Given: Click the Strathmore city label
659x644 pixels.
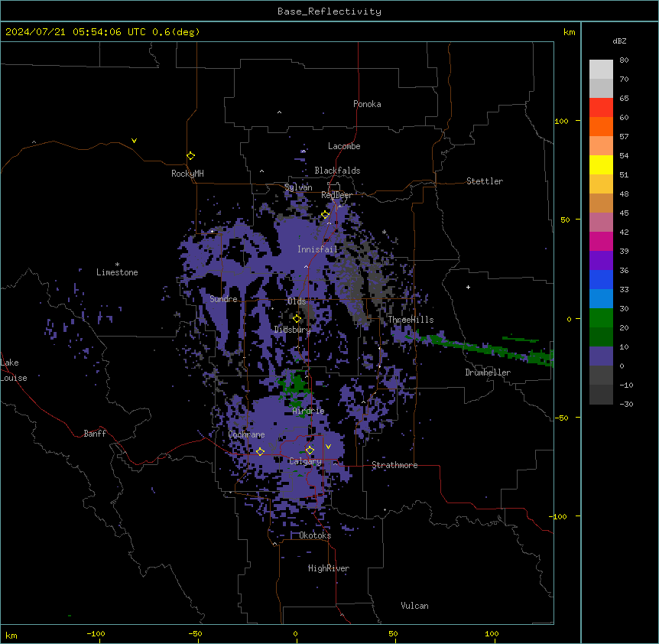Looking at the screenshot, I should click(394, 465).
